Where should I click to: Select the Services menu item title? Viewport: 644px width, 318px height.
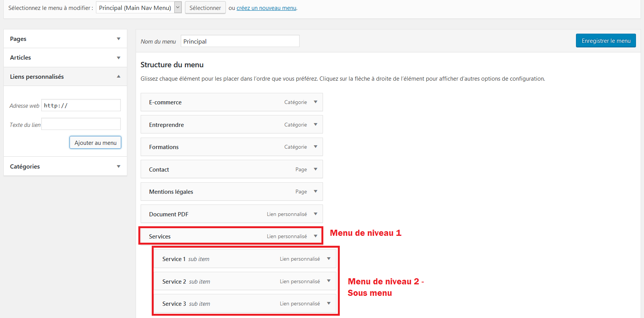160,237
